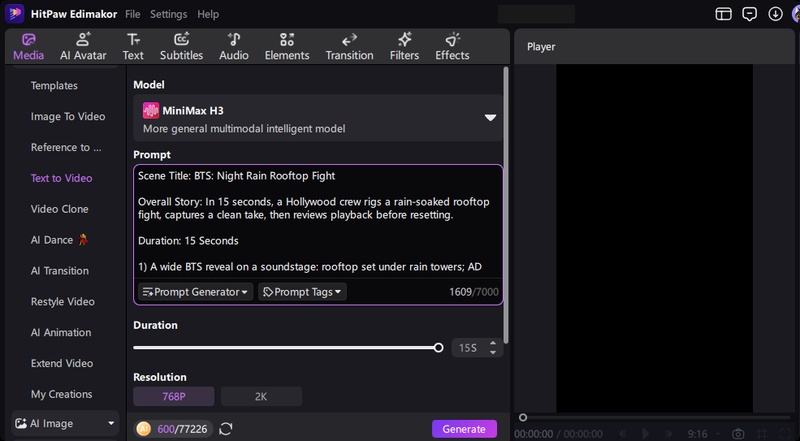Viewport: 800px width, 441px height.
Task: Click the AI credits coin icon
Action: point(144,429)
